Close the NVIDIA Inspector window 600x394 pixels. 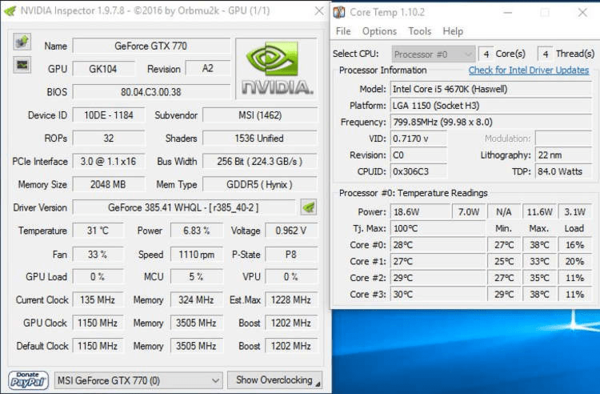click(x=319, y=11)
